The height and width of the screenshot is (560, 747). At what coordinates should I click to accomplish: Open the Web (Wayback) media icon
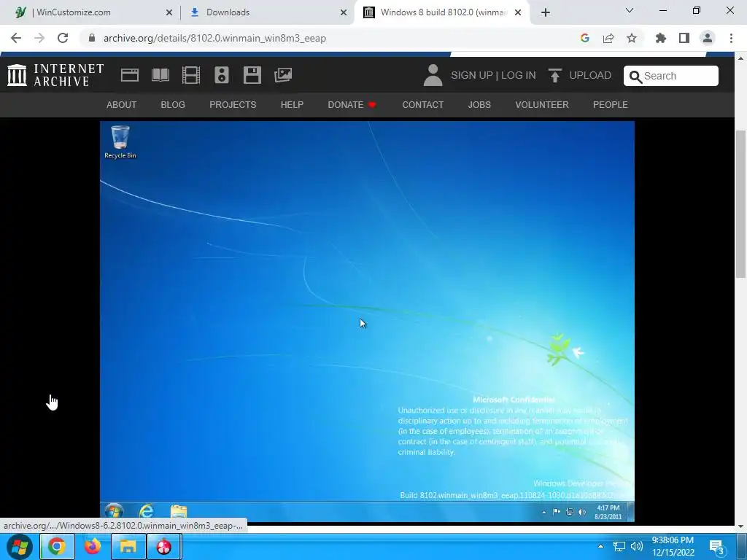(x=130, y=75)
